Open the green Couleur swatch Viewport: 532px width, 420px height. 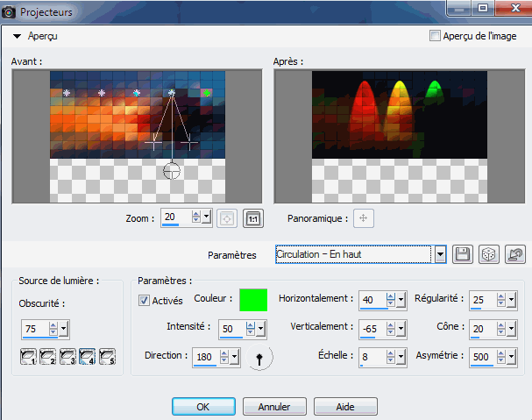[x=253, y=300]
